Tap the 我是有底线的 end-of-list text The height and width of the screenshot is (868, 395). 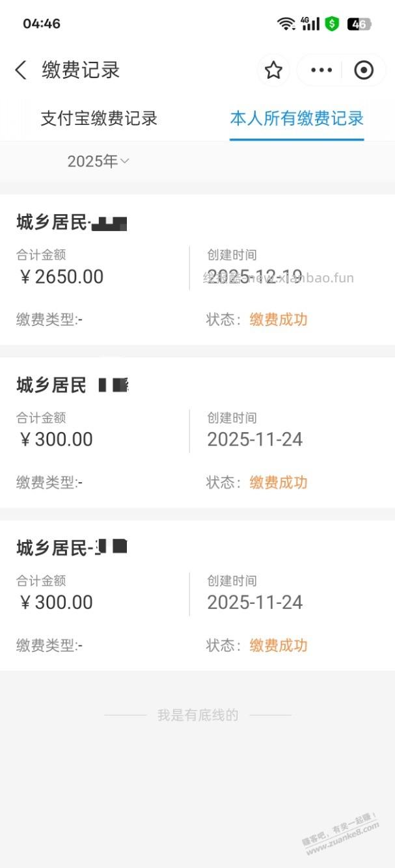click(197, 714)
